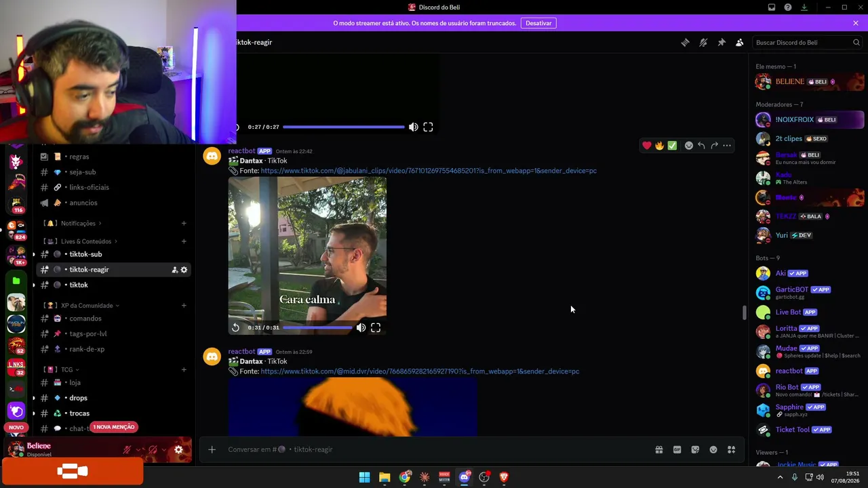Open tiktok-reagir channel settings gear
Screen dimensions: 868x488
pyautogui.click(x=184, y=270)
